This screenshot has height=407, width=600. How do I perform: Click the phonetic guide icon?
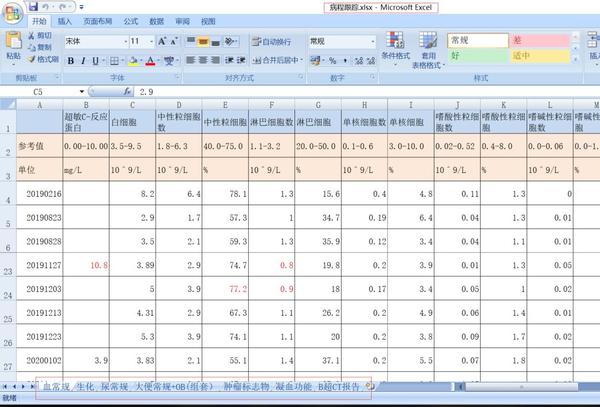169,61
